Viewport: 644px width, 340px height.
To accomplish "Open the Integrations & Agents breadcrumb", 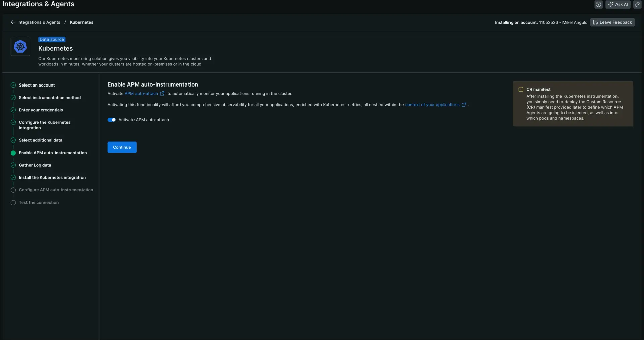I will (39, 22).
